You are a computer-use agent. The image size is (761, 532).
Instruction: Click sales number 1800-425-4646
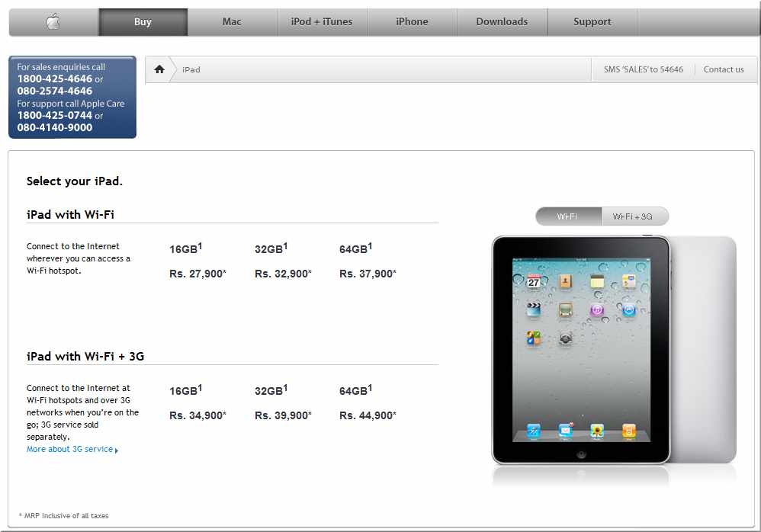click(54, 79)
